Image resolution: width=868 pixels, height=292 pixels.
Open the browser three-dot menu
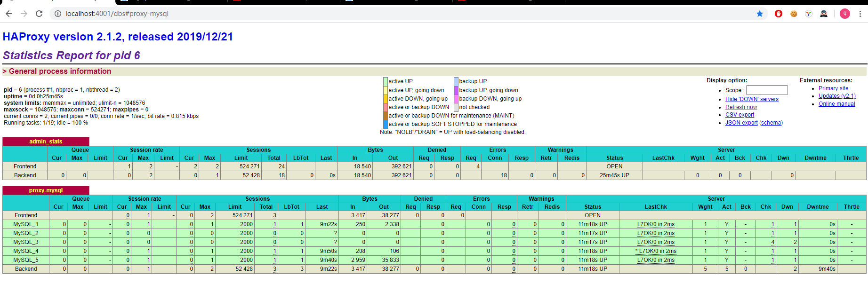click(x=860, y=14)
